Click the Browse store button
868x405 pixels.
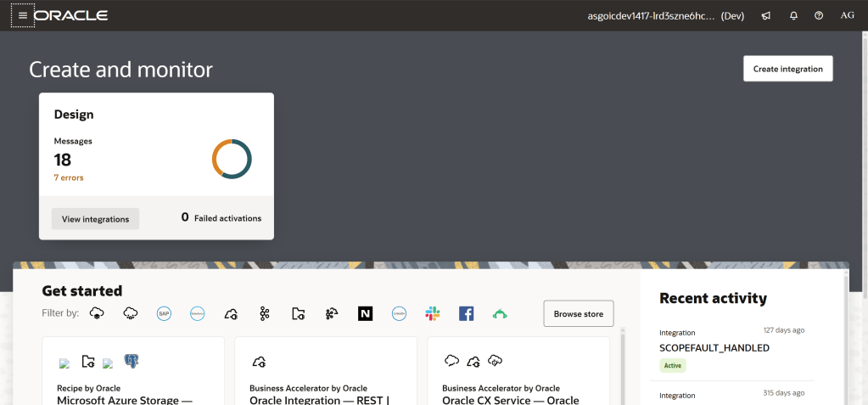(578, 314)
